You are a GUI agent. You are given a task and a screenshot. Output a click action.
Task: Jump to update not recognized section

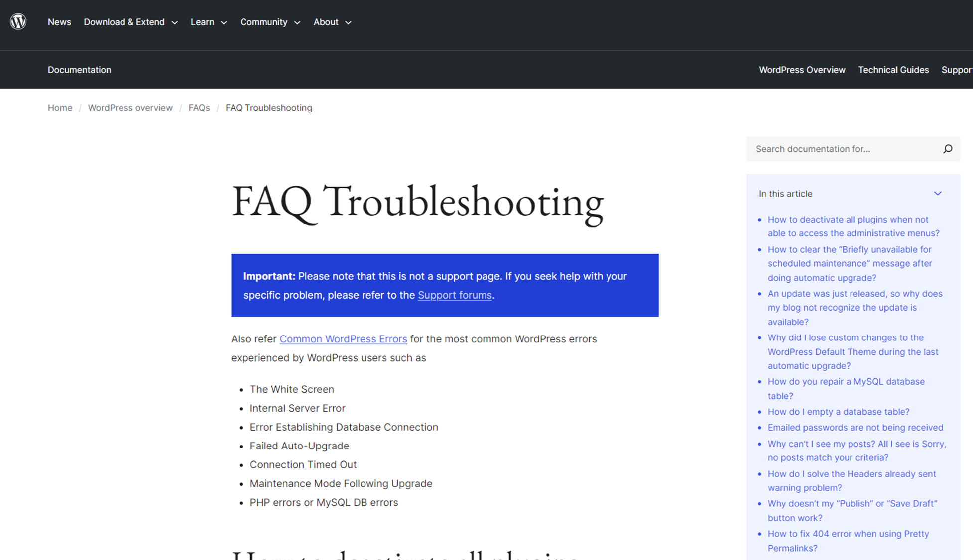[x=855, y=308]
